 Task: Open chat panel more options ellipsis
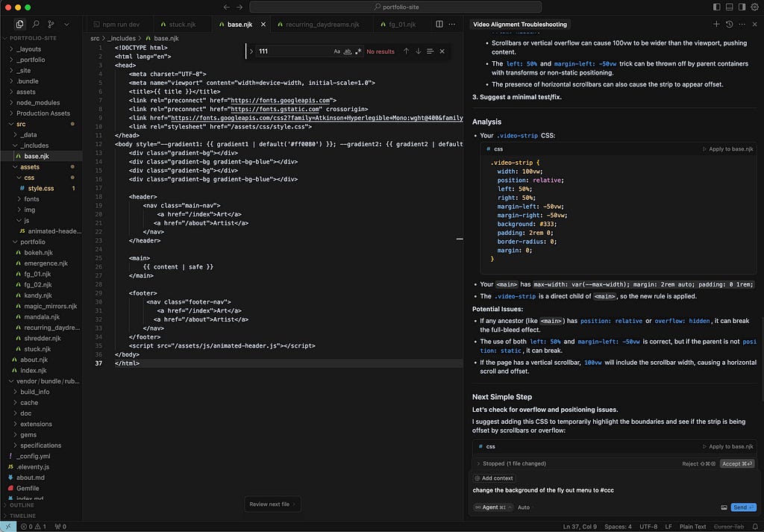742,24
